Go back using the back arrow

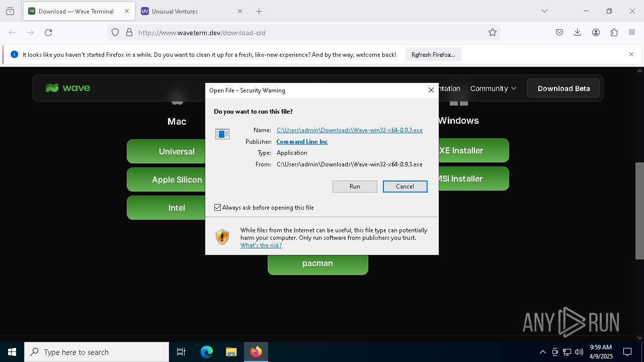click(x=12, y=33)
